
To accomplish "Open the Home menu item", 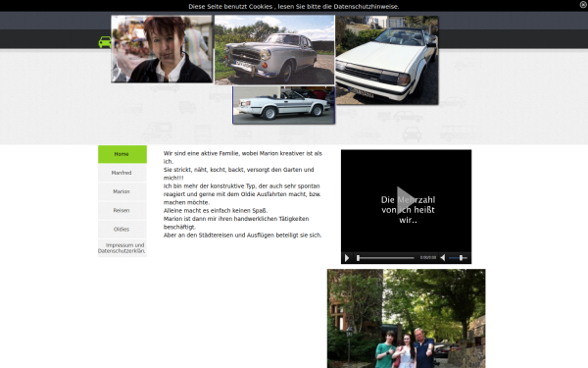I will 122,154.
